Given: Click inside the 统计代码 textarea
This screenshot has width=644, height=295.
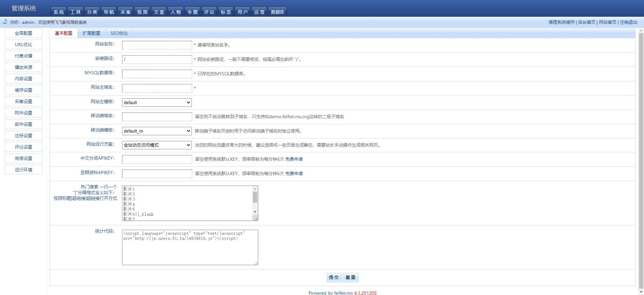Looking at the screenshot, I should (190, 247).
